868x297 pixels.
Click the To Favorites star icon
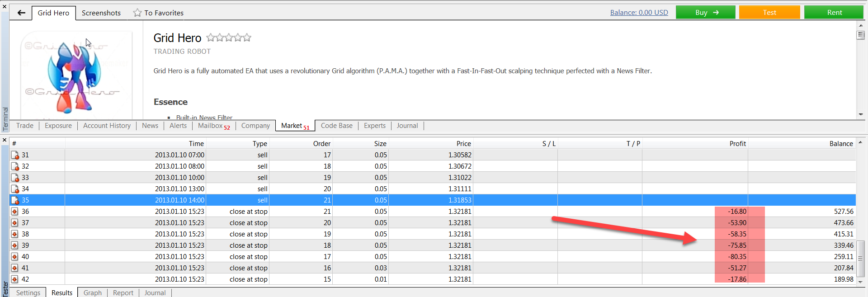[137, 13]
